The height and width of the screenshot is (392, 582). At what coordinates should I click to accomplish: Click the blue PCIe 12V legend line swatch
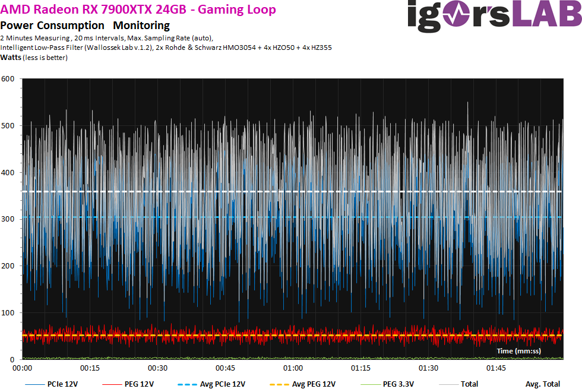pos(34,385)
